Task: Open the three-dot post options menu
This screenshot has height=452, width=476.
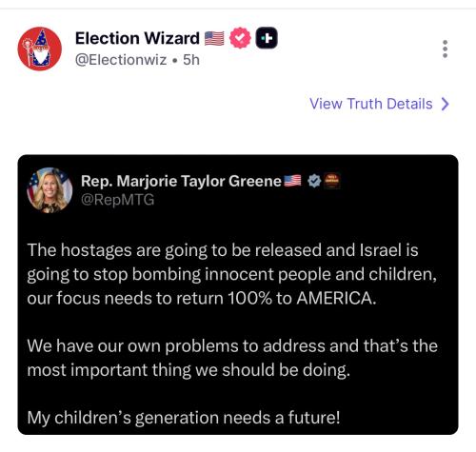Action: click(445, 49)
